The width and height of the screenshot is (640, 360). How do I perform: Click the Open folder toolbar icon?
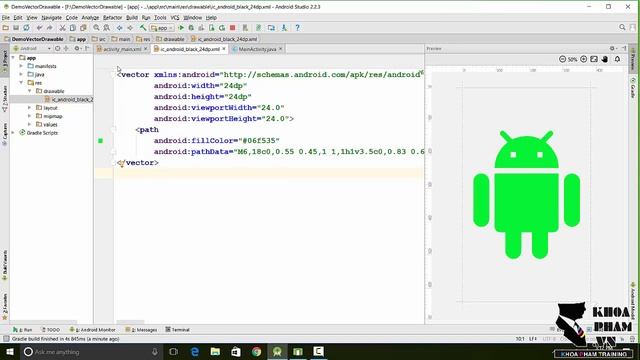coord(6,28)
